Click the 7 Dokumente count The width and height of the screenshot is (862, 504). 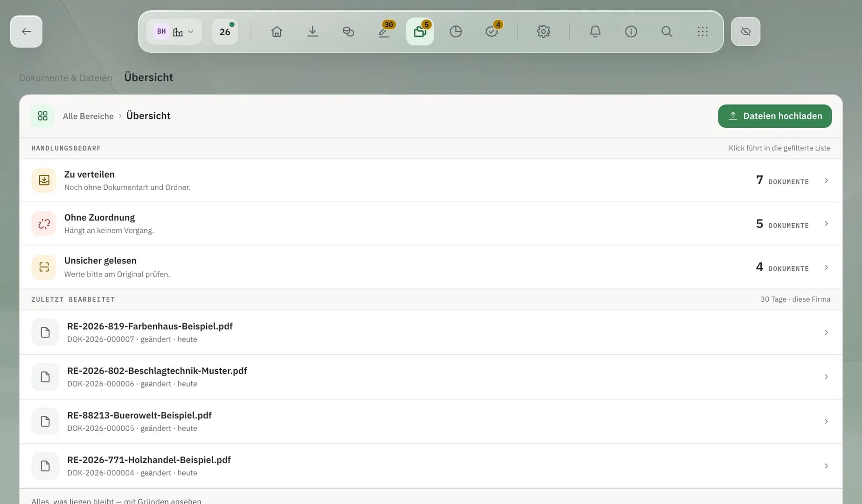(782, 180)
